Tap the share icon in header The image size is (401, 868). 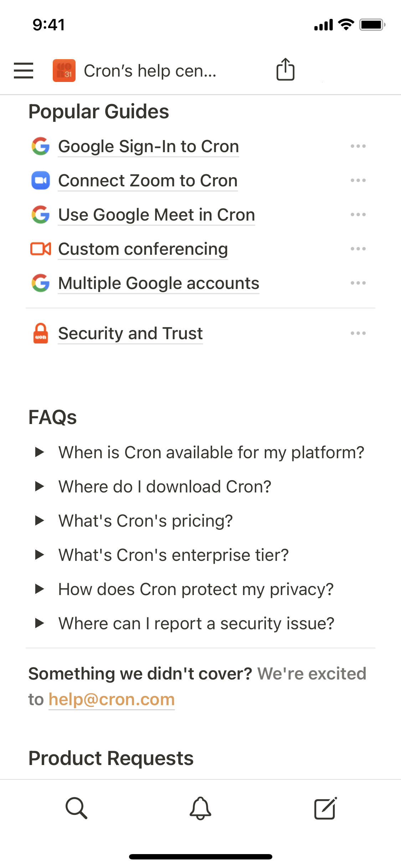[x=285, y=70]
